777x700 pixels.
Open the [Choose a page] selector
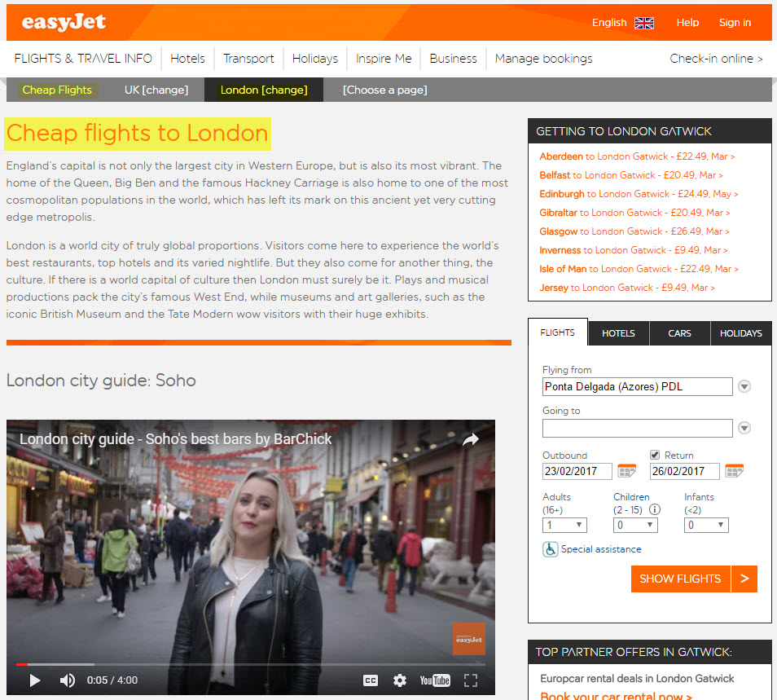[384, 90]
